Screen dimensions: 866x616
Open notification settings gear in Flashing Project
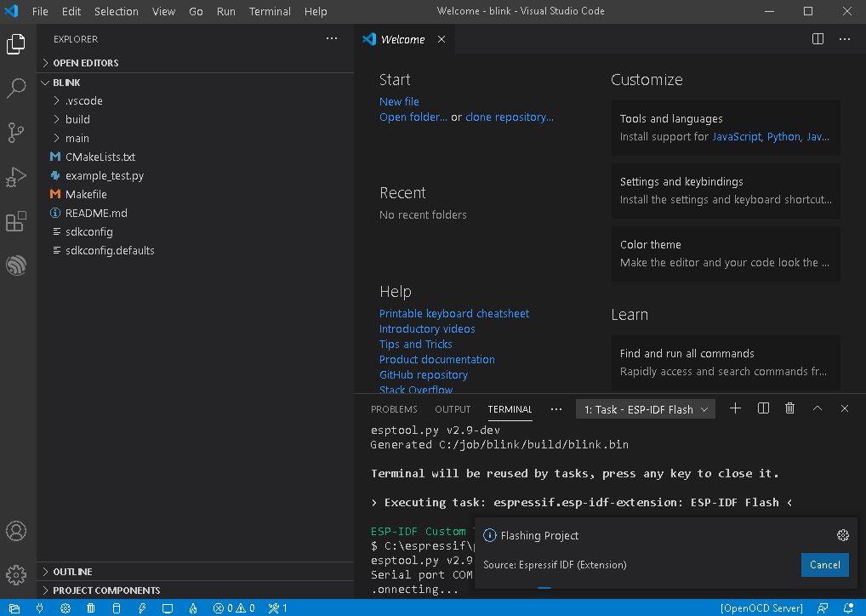[843, 535]
